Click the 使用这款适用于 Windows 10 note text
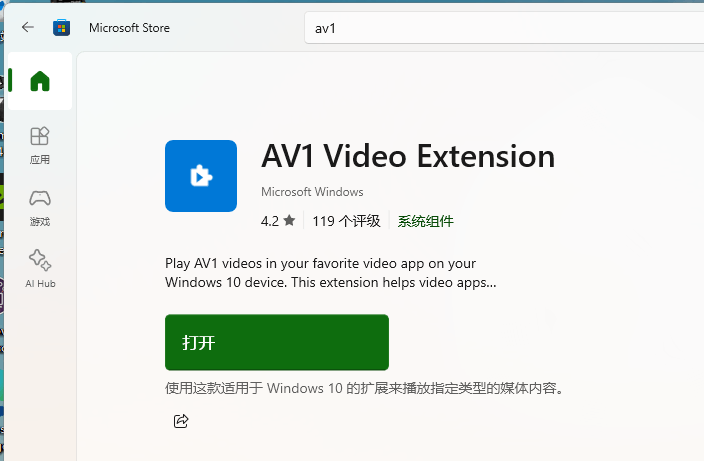Viewport: 704px width, 461px height. 364,388
